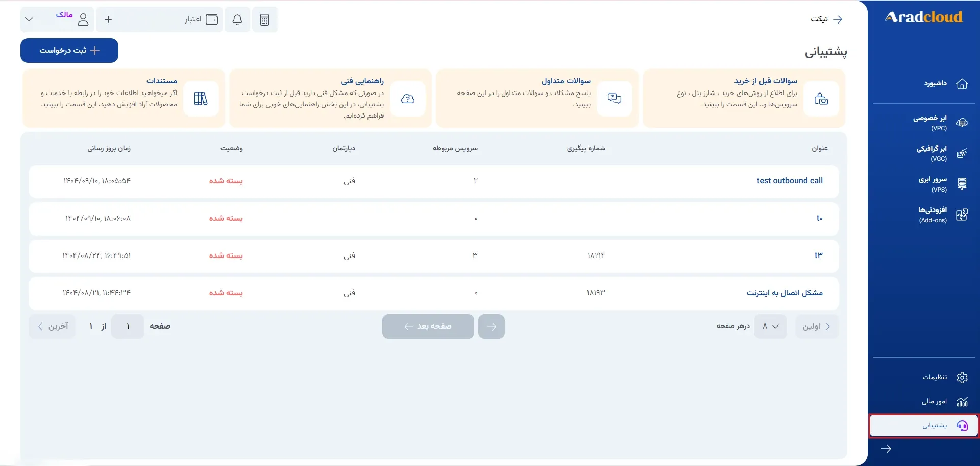Image resolution: width=980 pixels, height=466 pixels.
Task: Open the ticket titled t0
Action: [819, 218]
